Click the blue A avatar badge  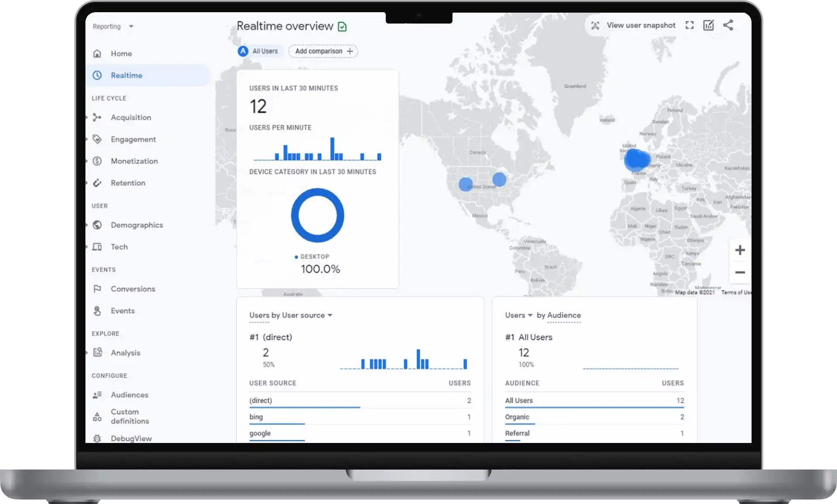click(243, 51)
